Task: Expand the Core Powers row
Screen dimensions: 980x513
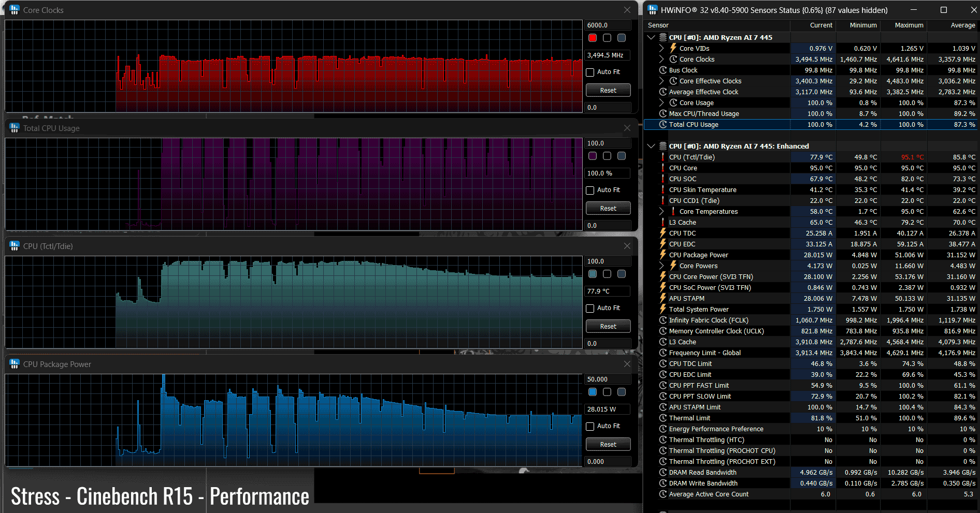Action: tap(661, 266)
